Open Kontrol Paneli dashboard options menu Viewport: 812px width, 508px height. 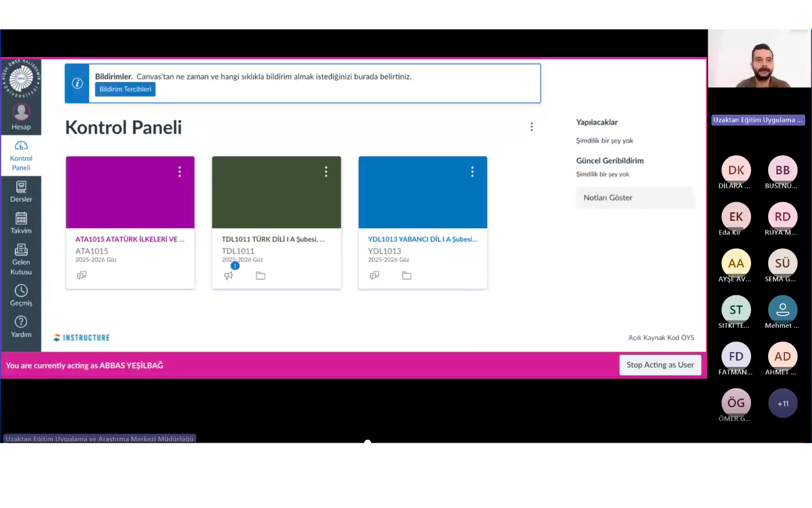pyautogui.click(x=531, y=127)
